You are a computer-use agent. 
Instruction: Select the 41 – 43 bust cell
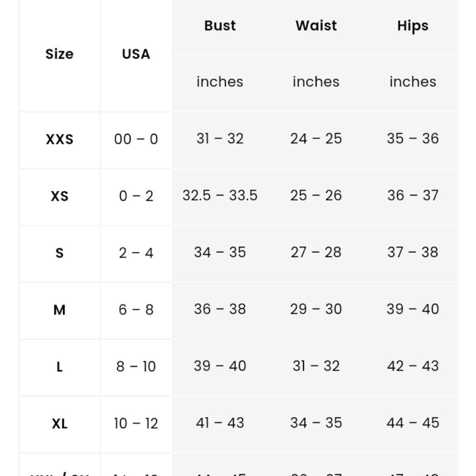point(220,423)
